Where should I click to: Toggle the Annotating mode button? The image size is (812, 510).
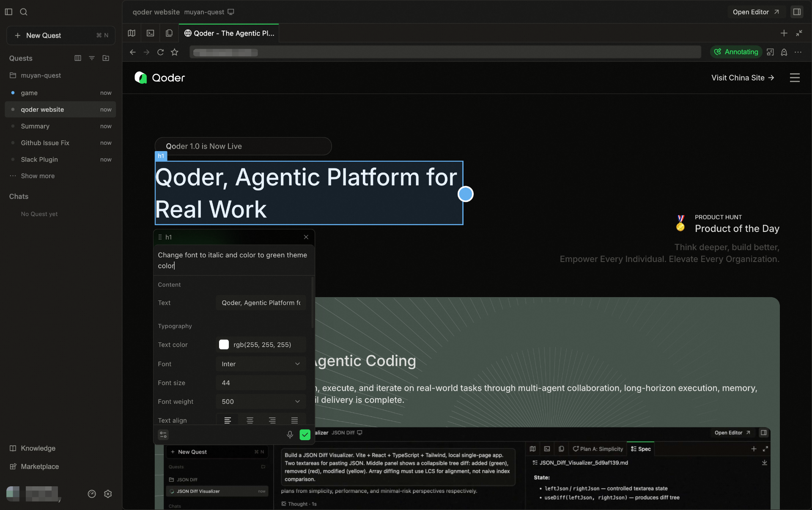[736, 52]
